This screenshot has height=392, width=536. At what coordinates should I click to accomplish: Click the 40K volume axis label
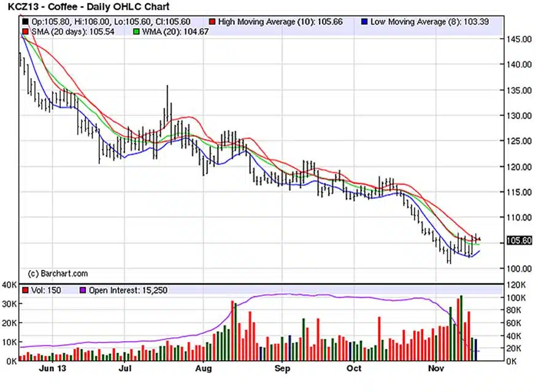[9, 285]
